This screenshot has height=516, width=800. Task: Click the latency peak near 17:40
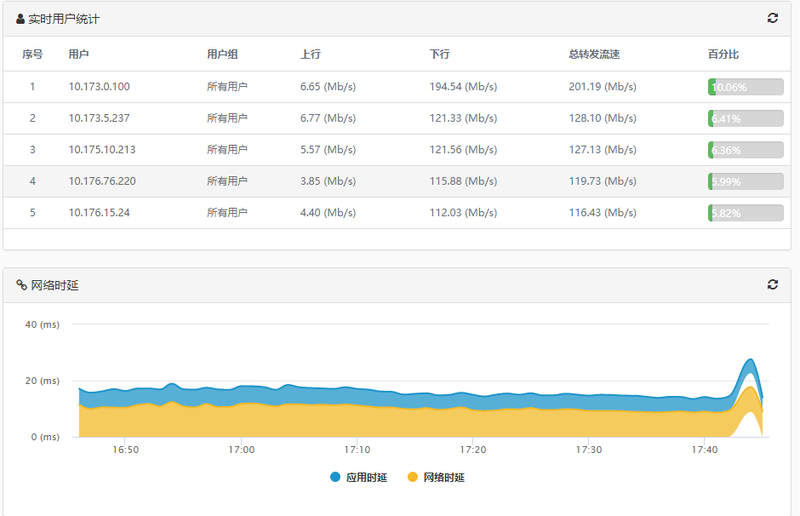coord(750,362)
